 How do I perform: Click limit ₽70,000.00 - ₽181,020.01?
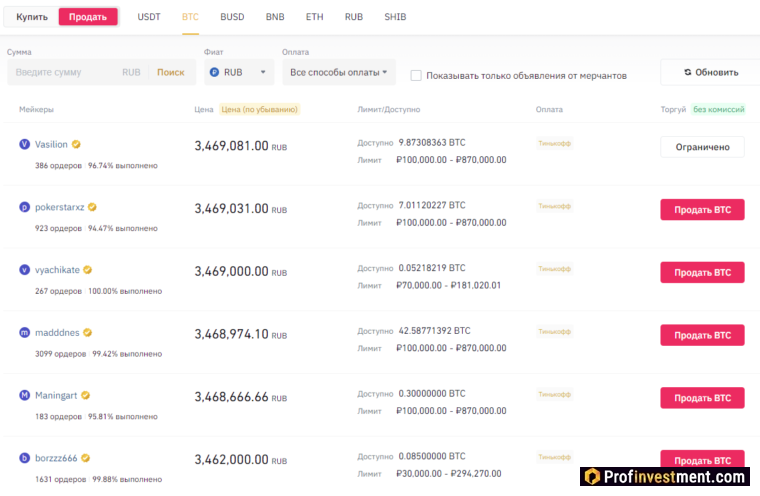pos(448,286)
